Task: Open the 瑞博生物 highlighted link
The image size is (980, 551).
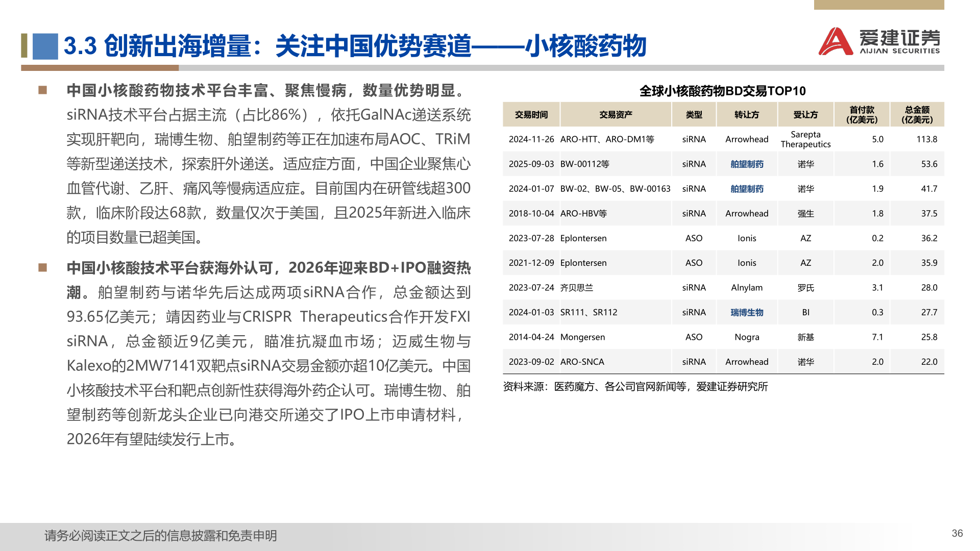Action: pyautogui.click(x=747, y=312)
